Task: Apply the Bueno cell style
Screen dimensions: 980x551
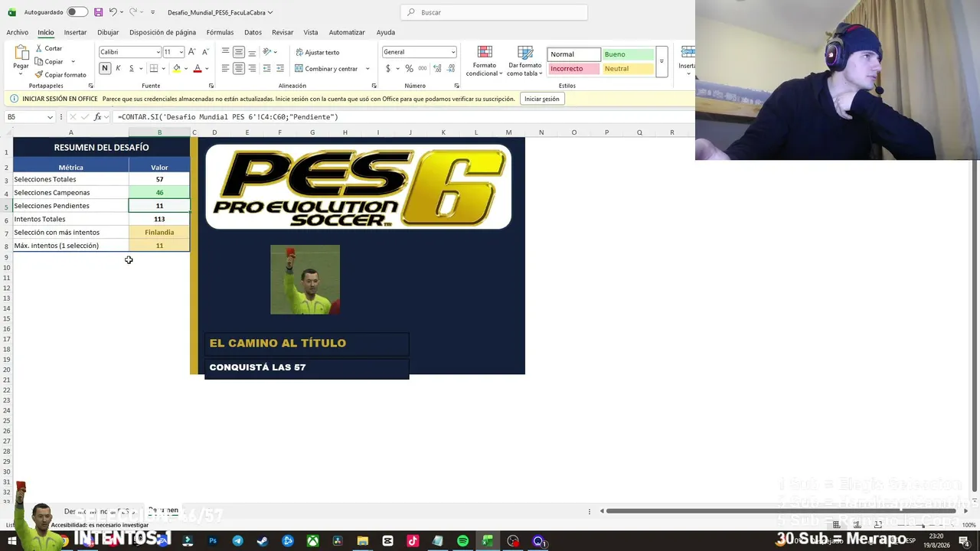Action: point(628,54)
